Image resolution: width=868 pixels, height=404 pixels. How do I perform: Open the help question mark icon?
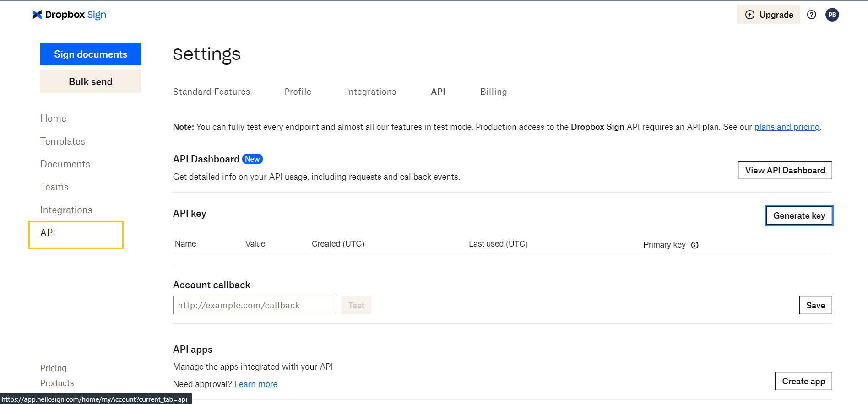coord(812,15)
